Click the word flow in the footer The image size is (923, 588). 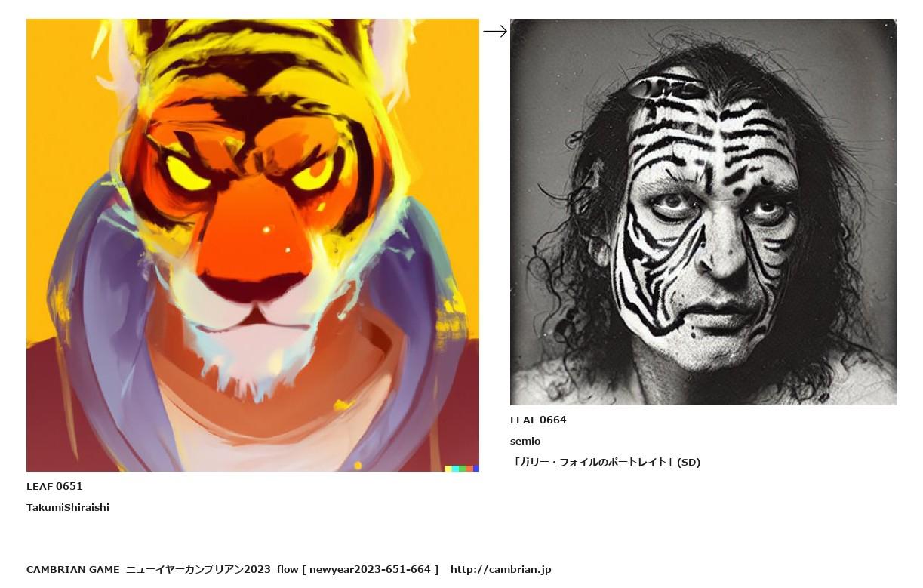pyautogui.click(x=288, y=569)
